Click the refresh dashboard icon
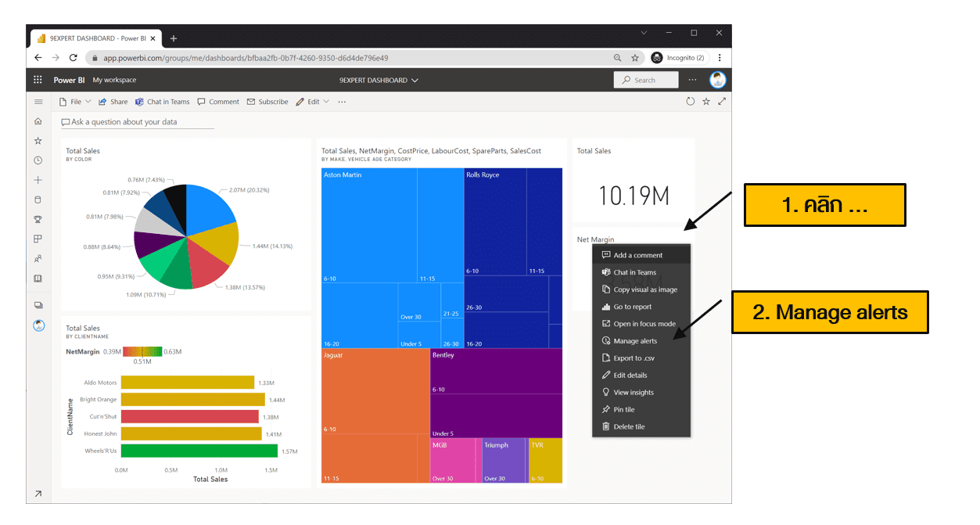Viewport: 980px width, 525px height. 690,101
